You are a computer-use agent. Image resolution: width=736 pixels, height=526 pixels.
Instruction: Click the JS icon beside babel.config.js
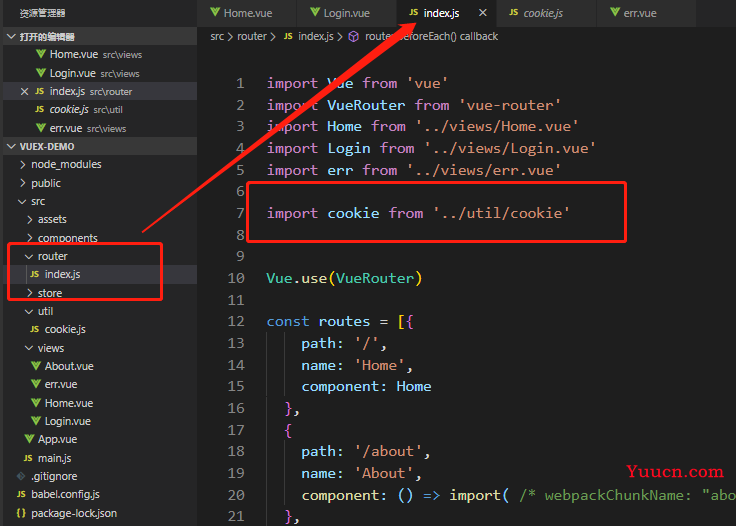coord(21,495)
